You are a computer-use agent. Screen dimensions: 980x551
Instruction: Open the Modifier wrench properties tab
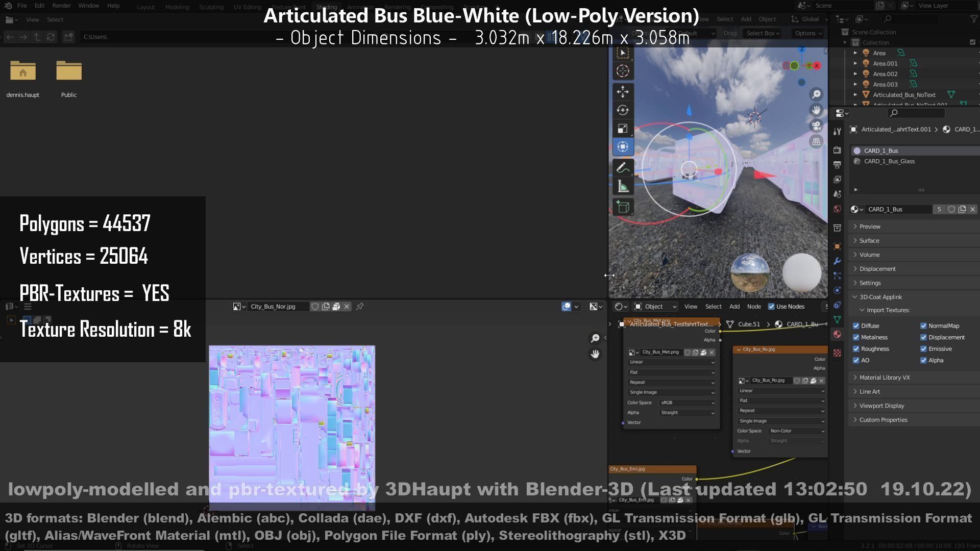click(837, 261)
